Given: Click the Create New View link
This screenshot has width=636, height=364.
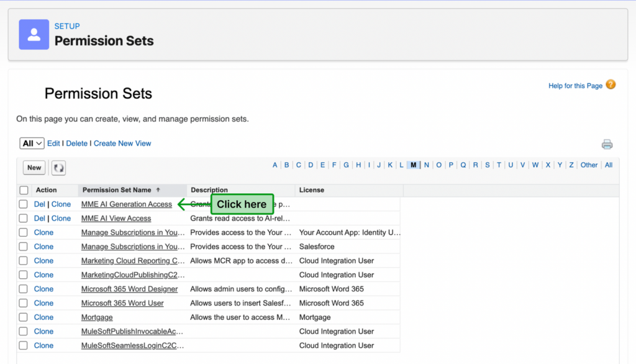Looking at the screenshot, I should pos(122,143).
